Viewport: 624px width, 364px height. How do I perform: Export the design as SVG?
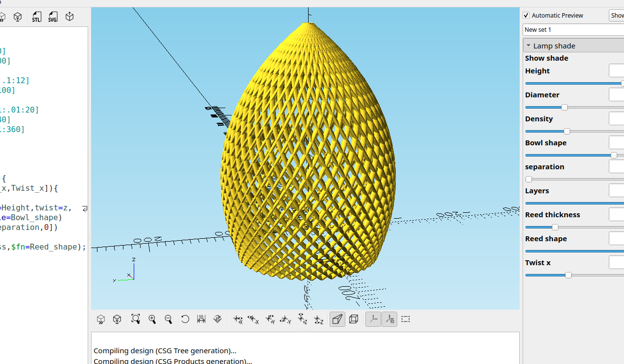[52, 16]
